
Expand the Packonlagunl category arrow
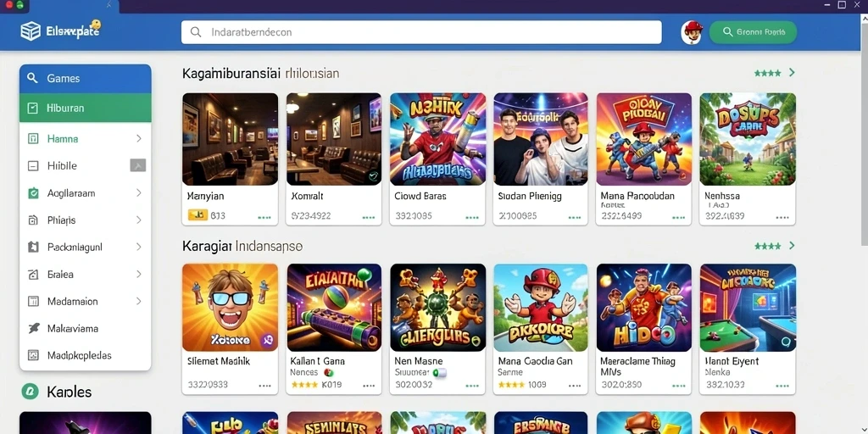138,247
